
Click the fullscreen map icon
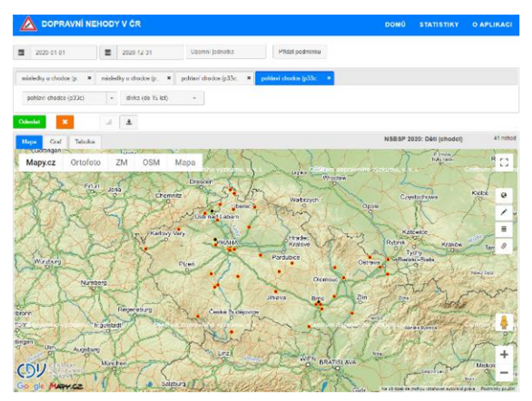pos(504,162)
